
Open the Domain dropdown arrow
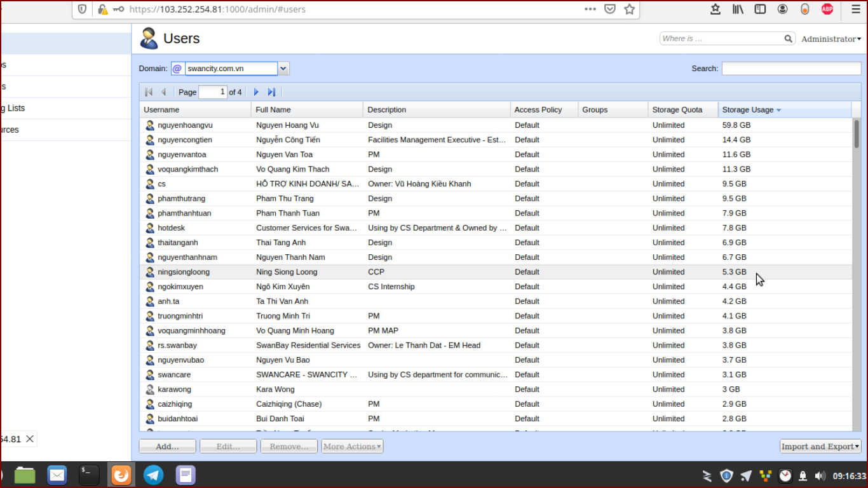283,69
